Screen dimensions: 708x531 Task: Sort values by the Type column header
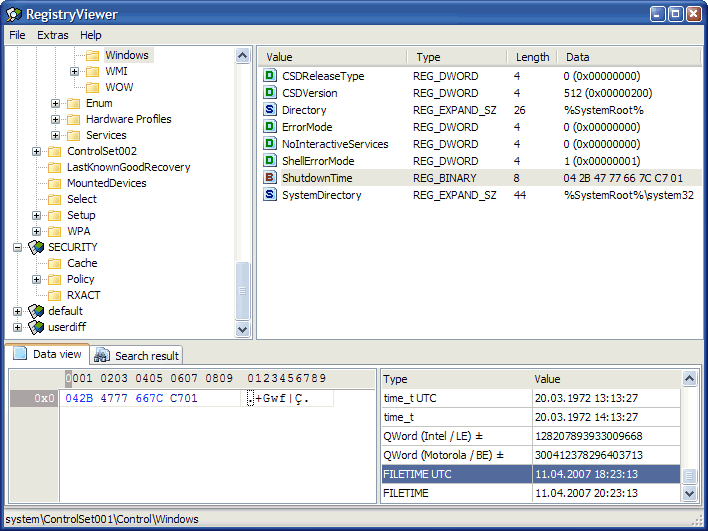coord(455,57)
